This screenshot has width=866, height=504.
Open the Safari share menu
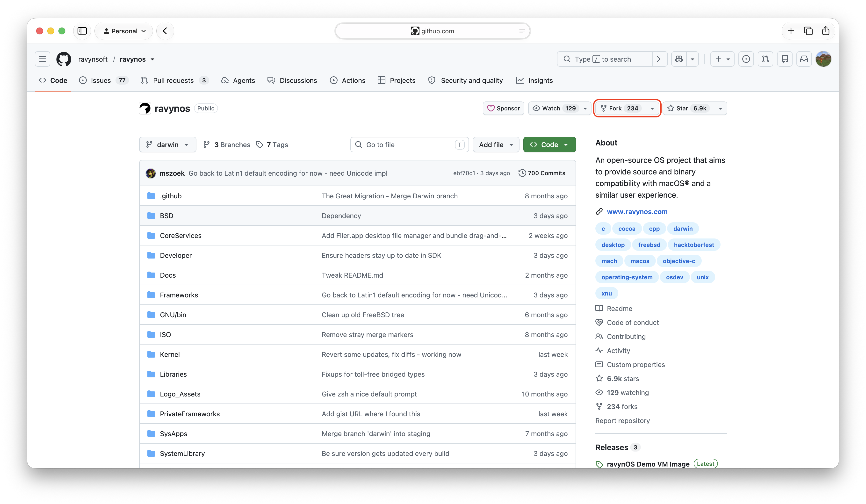[825, 31]
